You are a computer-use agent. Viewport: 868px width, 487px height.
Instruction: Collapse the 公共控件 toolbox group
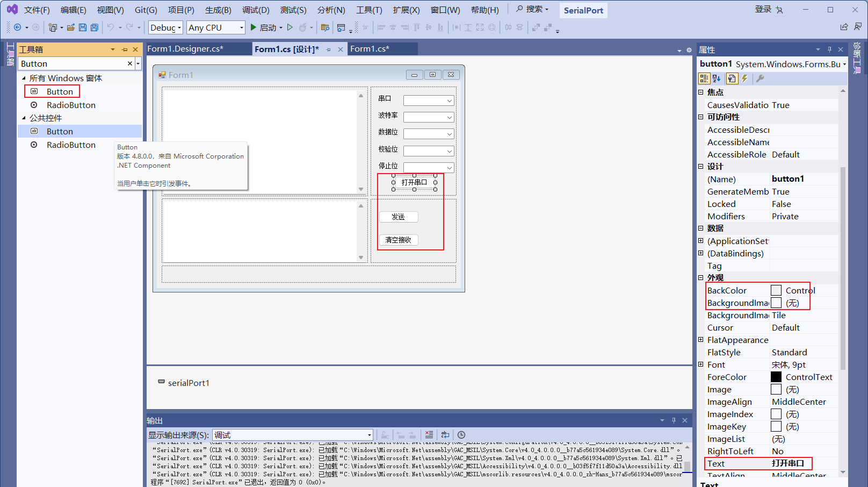(x=24, y=118)
